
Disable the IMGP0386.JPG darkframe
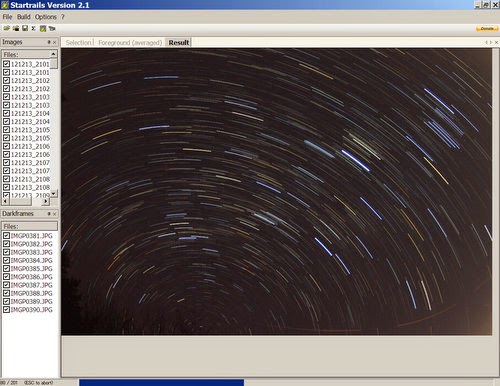(x=6, y=277)
